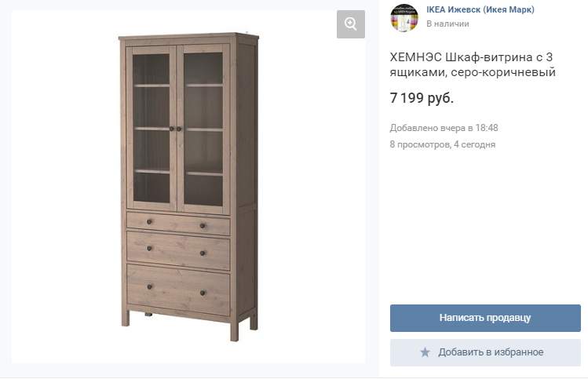Click the cabinet's top drawer in photo

pos(178,224)
